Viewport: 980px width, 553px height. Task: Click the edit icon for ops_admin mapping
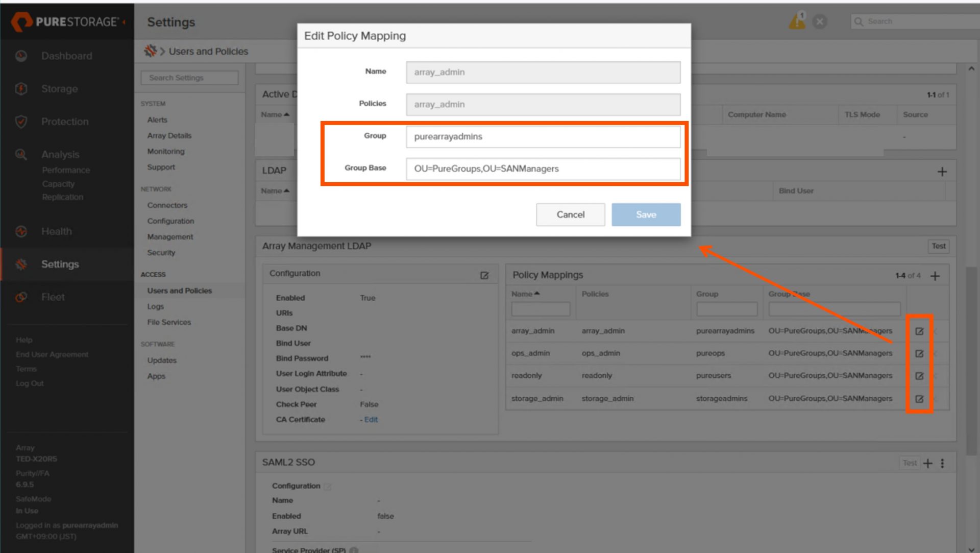[919, 354]
